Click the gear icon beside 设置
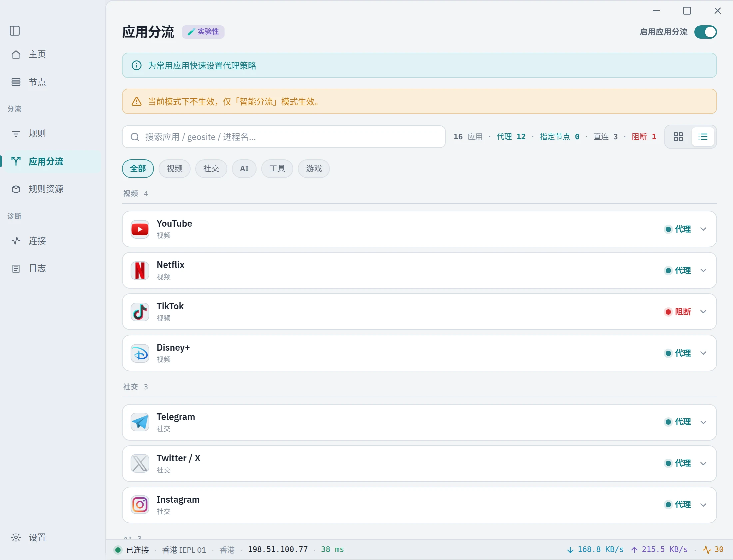 point(16,537)
